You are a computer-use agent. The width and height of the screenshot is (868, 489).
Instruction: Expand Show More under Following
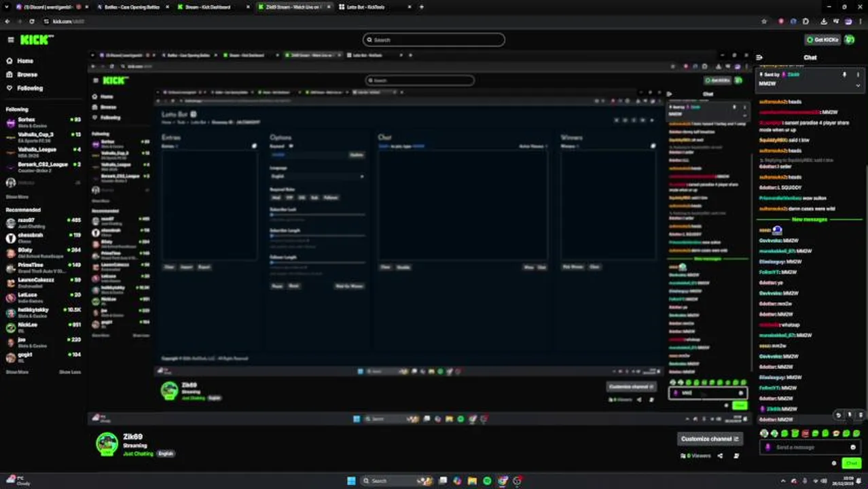17,197
